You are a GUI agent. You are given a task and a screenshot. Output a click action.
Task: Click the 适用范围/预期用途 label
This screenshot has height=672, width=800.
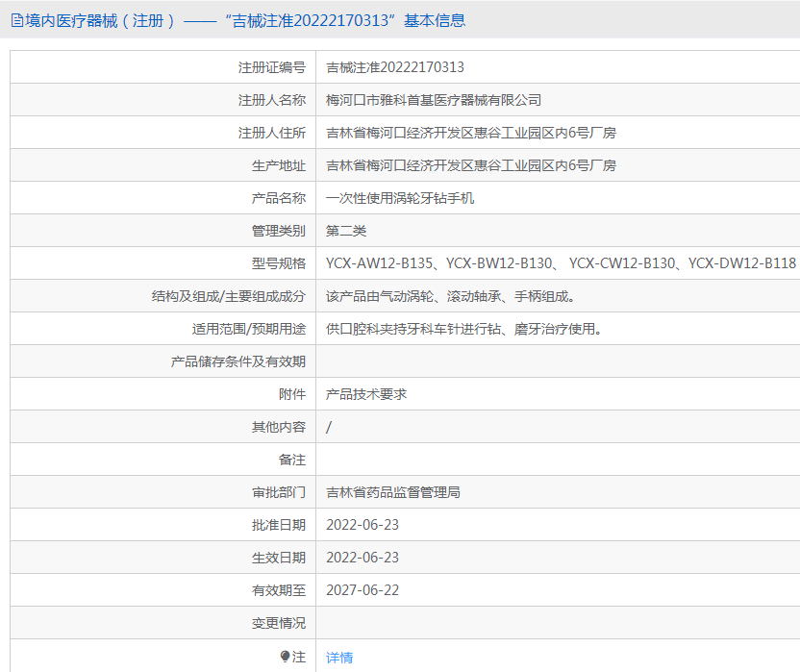[x=249, y=329]
